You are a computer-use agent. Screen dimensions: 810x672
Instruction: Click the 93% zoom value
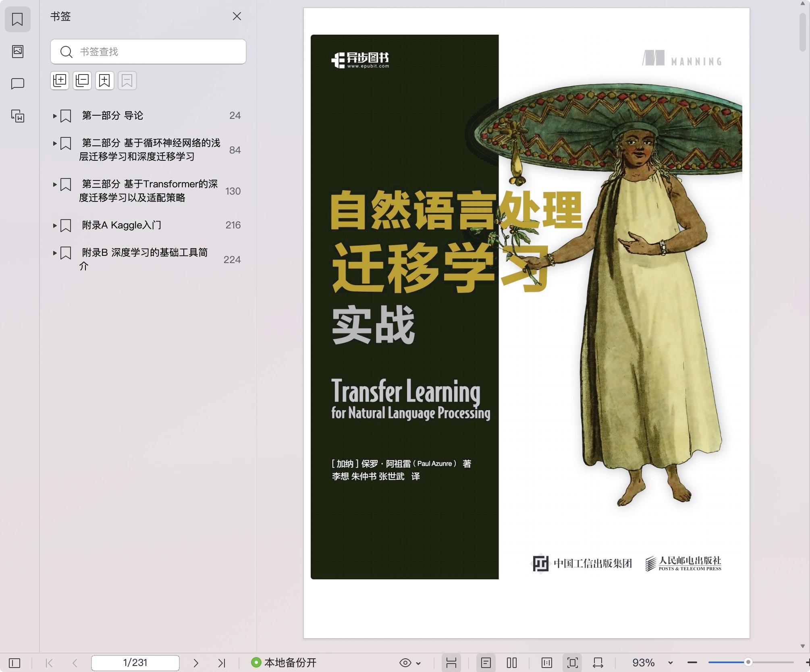[x=643, y=663]
